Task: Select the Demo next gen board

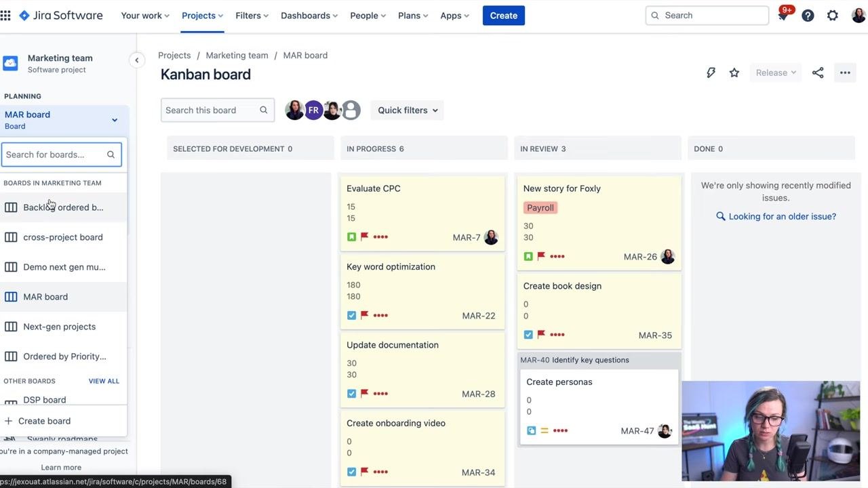Action: (x=63, y=267)
